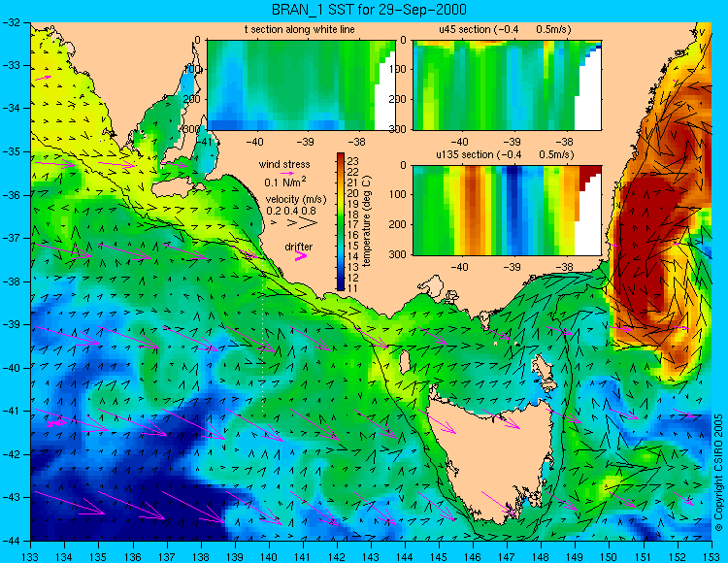The height and width of the screenshot is (563, 728).
Task: Click the temperature color bar scale
Action: [341, 221]
